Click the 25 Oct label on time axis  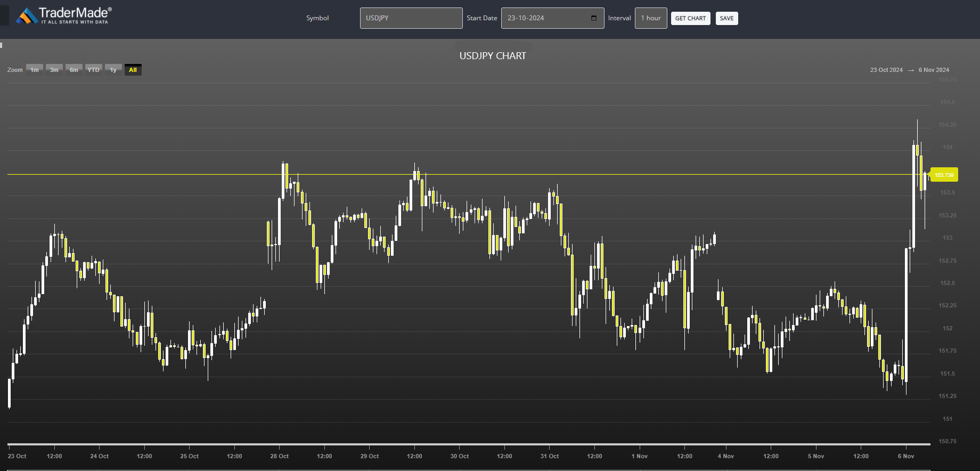point(189,456)
